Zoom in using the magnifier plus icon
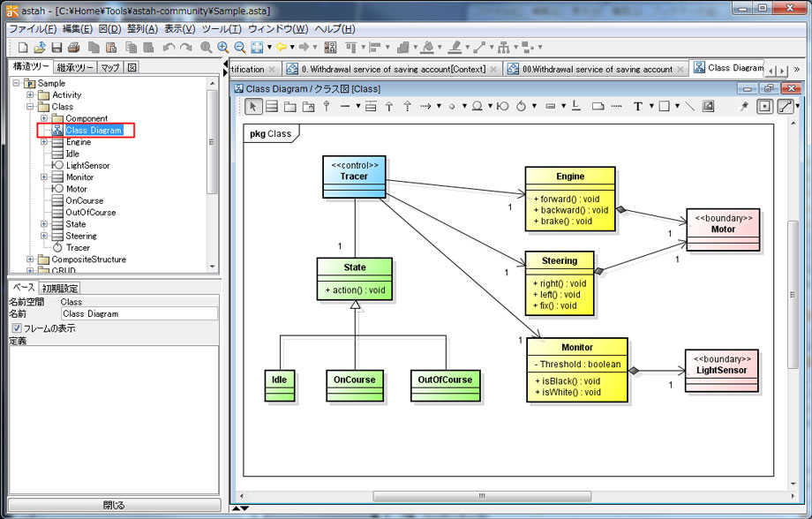Screen dimensions: 812x519 [222, 48]
